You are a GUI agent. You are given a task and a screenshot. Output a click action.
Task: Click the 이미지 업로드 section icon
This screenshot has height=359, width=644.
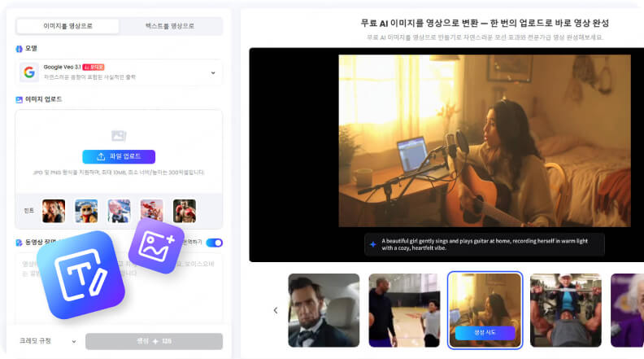click(x=19, y=99)
